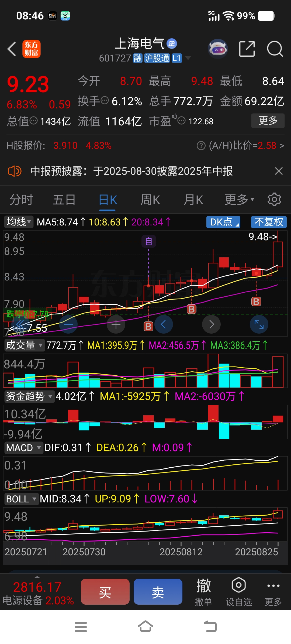Image resolution: width=291 pixels, height=644 pixels.
Task: Open the 中报预披露 announcement
Action: pos(131,171)
